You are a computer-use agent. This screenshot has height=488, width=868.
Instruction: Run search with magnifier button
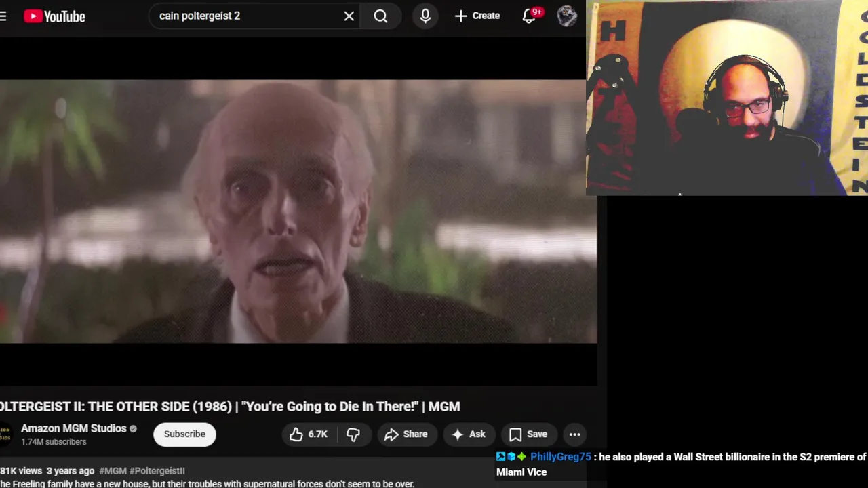click(x=380, y=16)
